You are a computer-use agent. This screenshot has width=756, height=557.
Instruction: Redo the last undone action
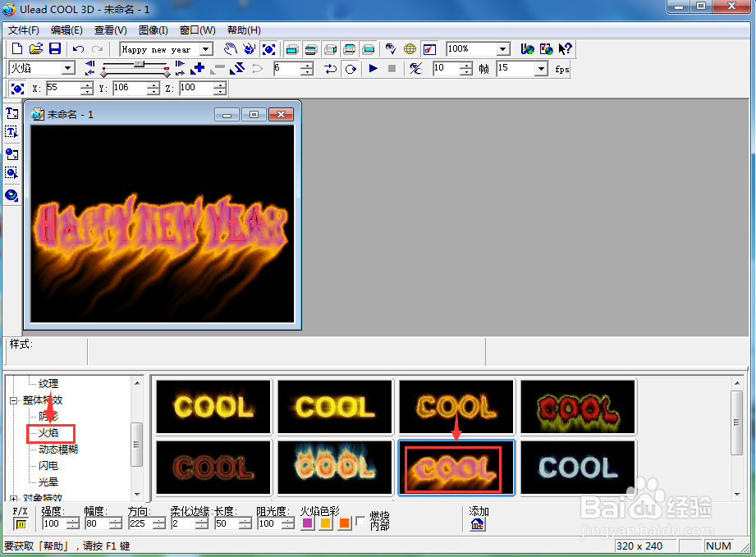coord(98,49)
